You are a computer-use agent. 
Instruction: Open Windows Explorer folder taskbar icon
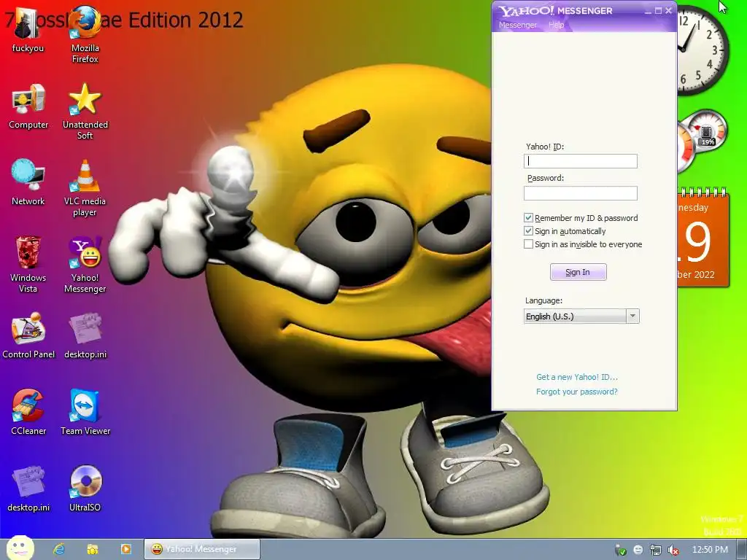point(92,549)
